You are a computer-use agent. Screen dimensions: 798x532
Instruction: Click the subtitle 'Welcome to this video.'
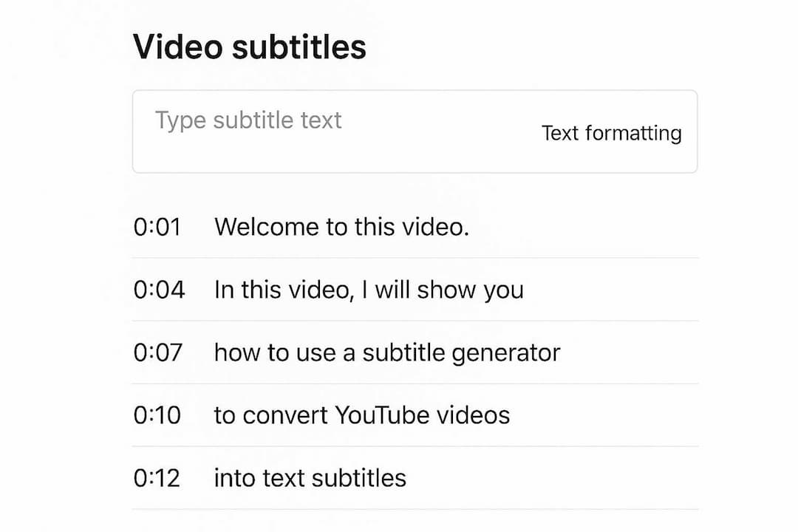[341, 227]
